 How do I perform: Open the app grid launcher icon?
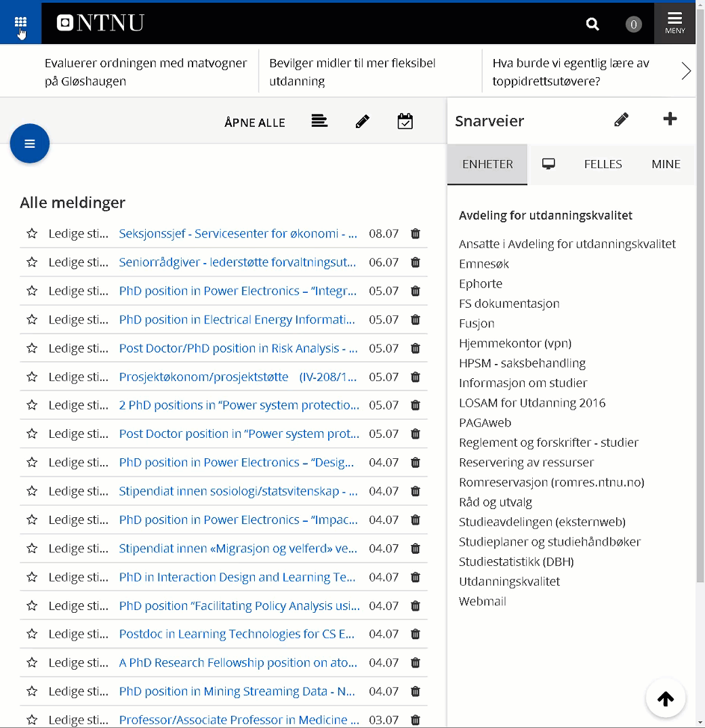click(x=20, y=22)
